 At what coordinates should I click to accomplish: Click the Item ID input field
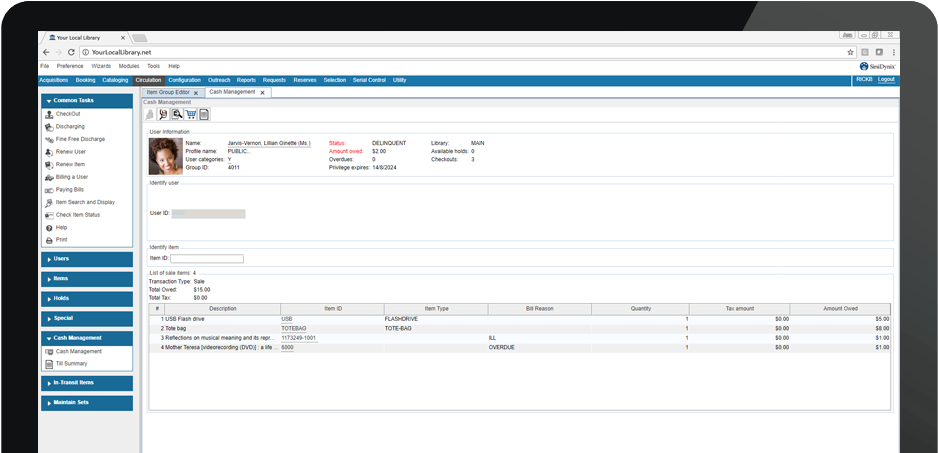click(207, 259)
